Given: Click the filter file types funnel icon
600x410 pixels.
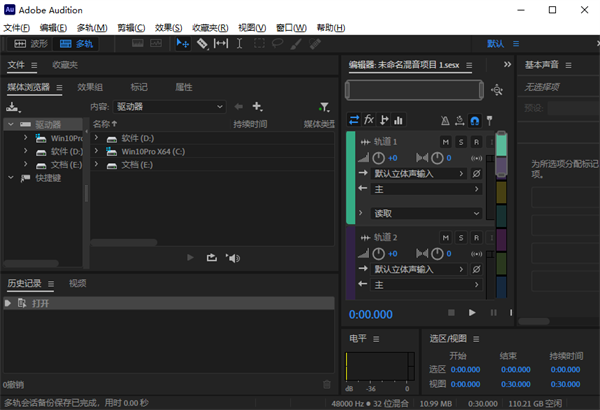Looking at the screenshot, I should point(323,106).
